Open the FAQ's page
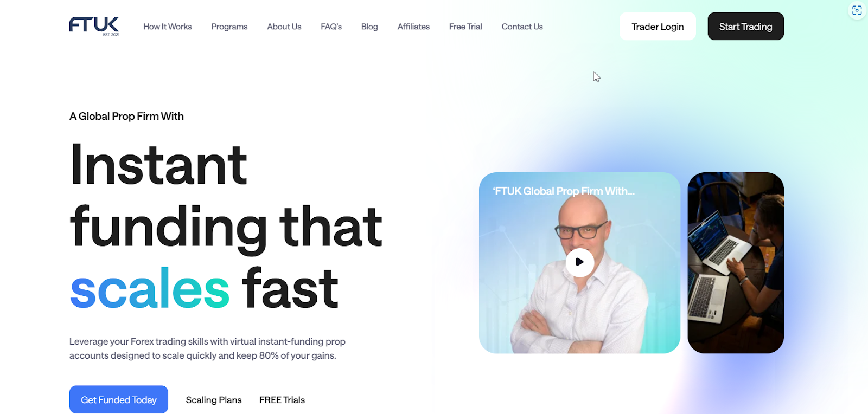Screen dimensions: 868x414 click(x=331, y=27)
